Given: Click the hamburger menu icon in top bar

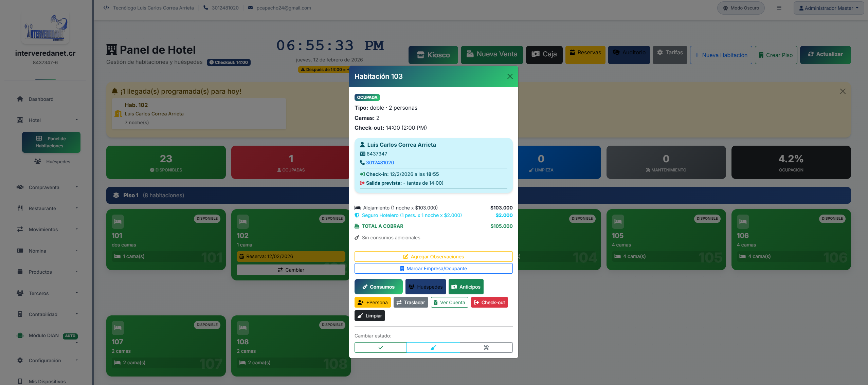Looking at the screenshot, I should pos(779,8).
